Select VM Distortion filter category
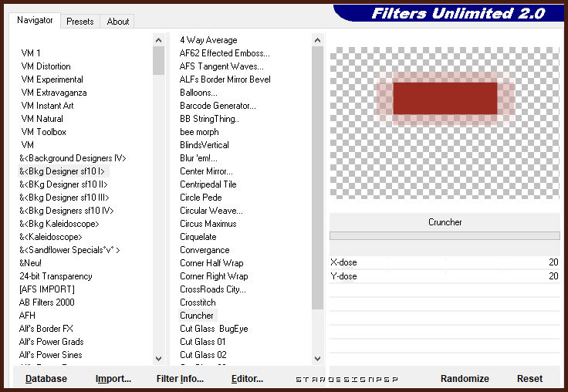 (46, 66)
